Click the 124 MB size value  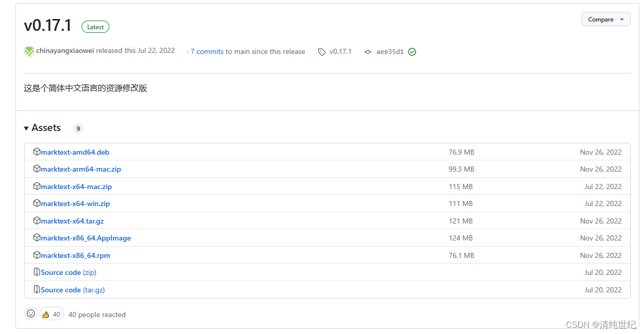461,238
